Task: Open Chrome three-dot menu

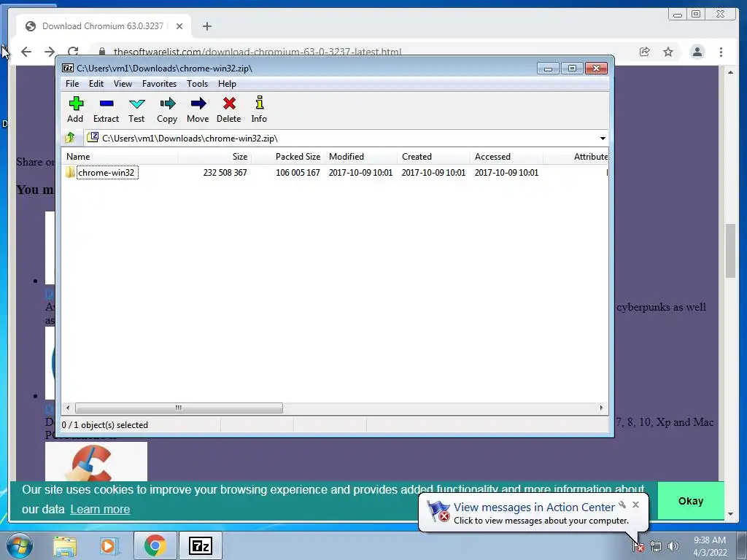Action: (721, 52)
